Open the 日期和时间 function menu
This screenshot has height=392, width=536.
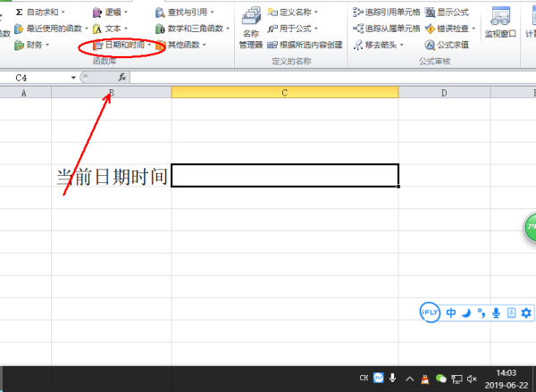click(121, 45)
